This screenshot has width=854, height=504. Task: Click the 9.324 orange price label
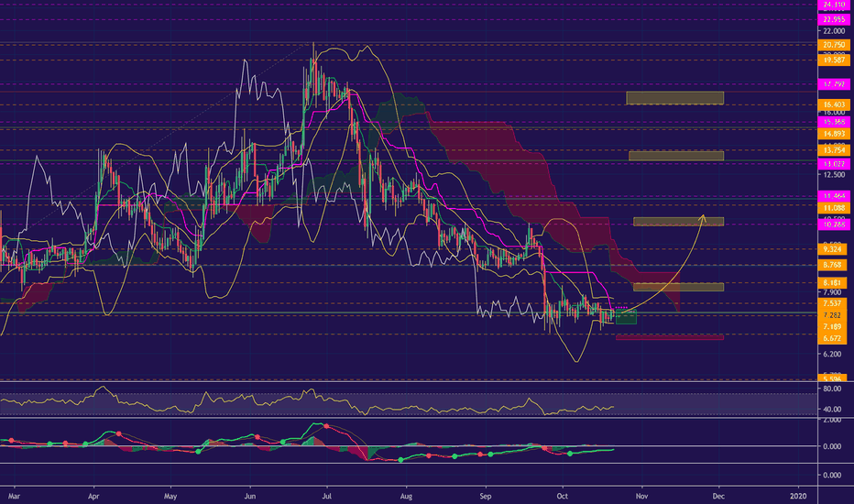pyautogui.click(x=832, y=249)
